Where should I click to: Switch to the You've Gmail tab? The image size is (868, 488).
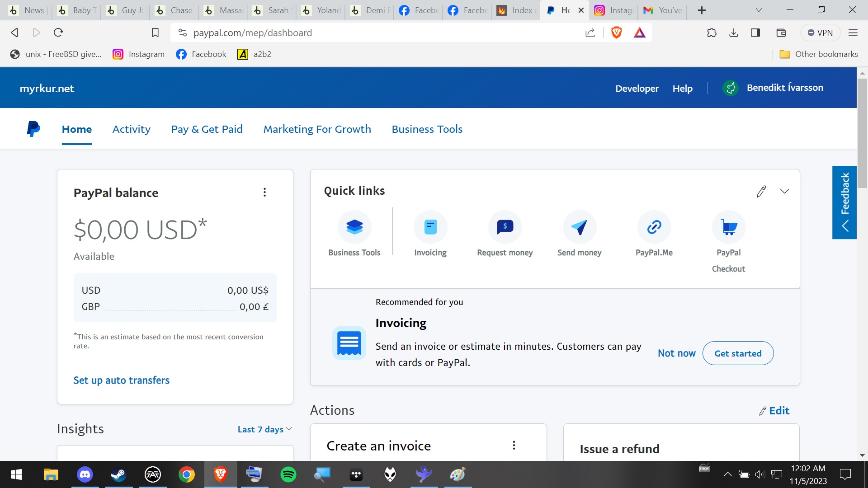tap(663, 10)
